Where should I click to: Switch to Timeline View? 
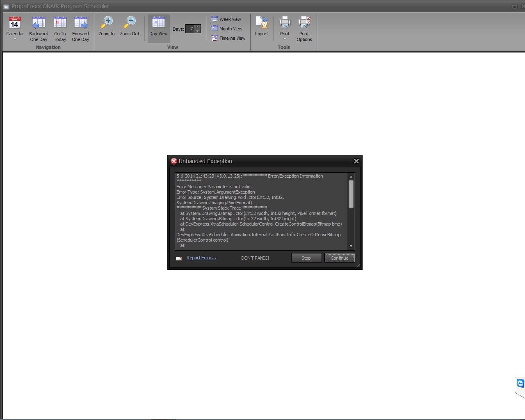point(228,38)
